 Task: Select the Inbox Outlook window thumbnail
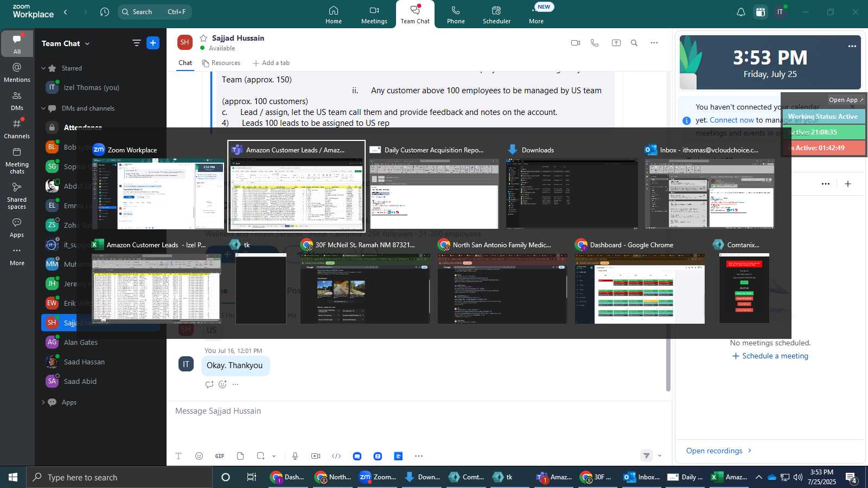coord(710,187)
